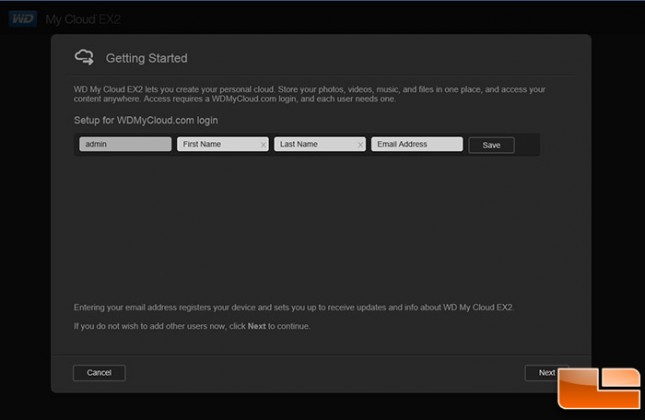
Task: Click the Getting Started cloud icon
Action: pos(84,57)
